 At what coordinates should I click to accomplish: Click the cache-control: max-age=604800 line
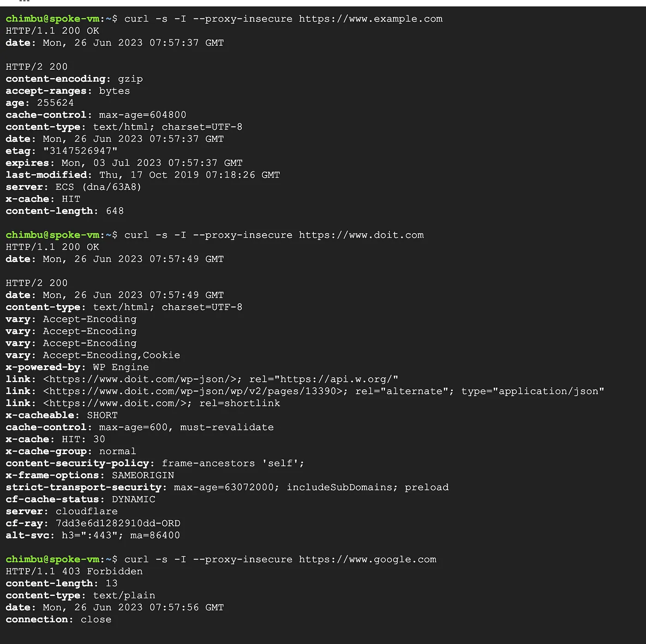(x=96, y=115)
